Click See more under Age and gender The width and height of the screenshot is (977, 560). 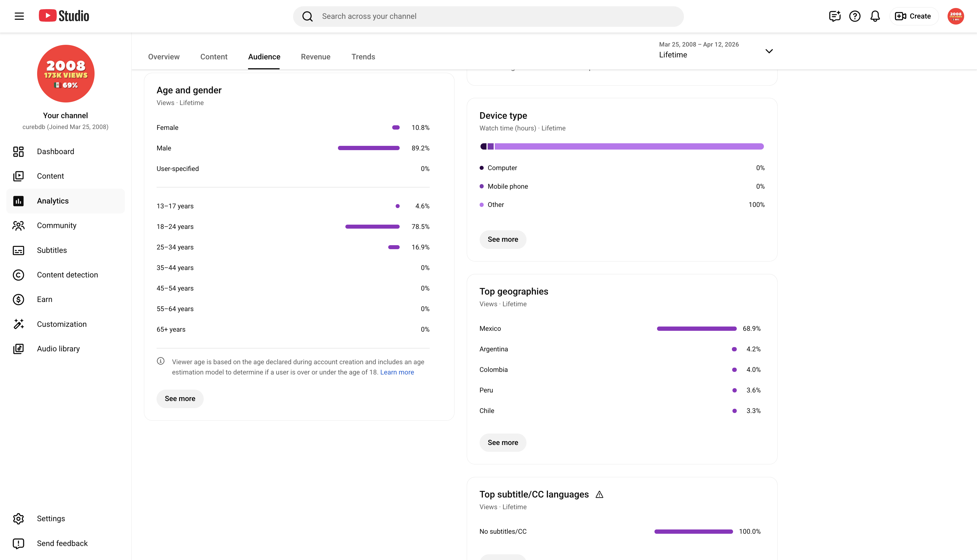(180, 399)
